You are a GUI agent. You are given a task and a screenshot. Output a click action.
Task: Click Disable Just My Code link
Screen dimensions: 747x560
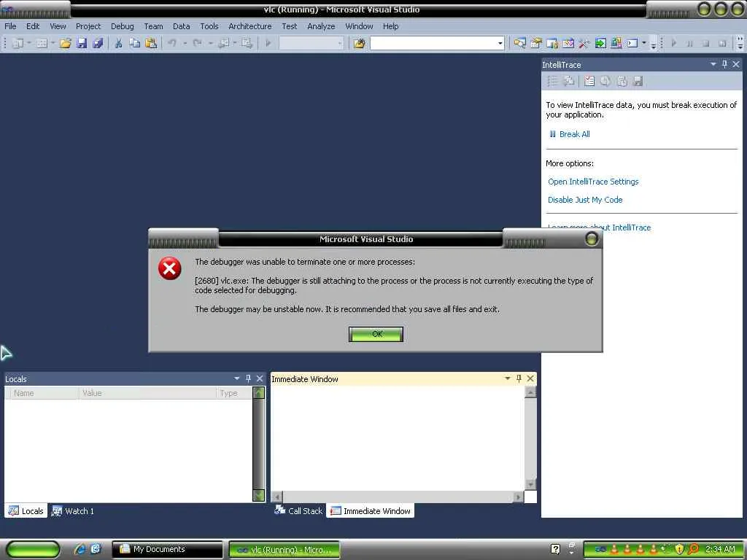pos(585,200)
